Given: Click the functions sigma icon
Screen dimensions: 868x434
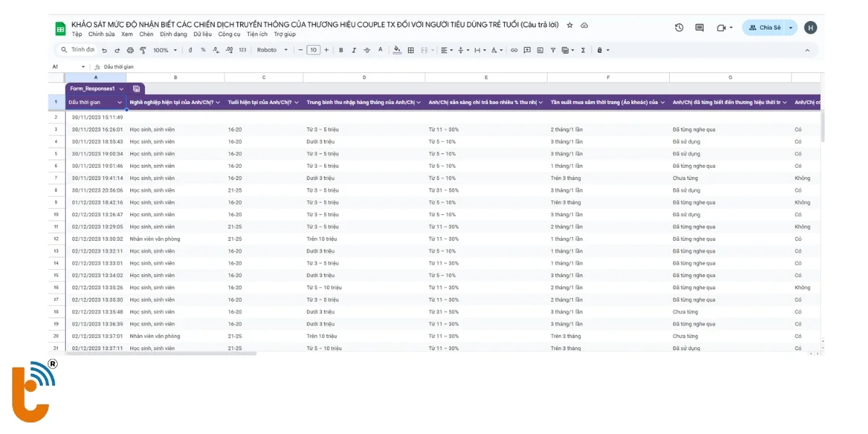Looking at the screenshot, I should 583,51.
